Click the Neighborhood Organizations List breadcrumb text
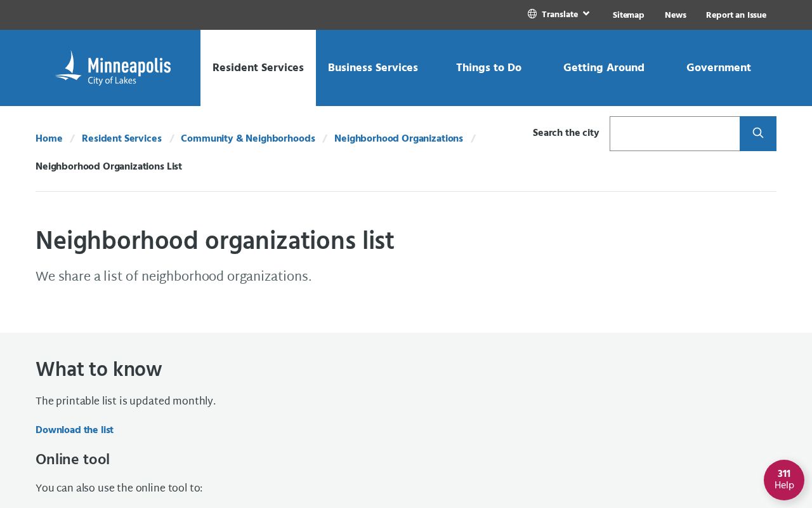This screenshot has height=508, width=812. coord(108,166)
